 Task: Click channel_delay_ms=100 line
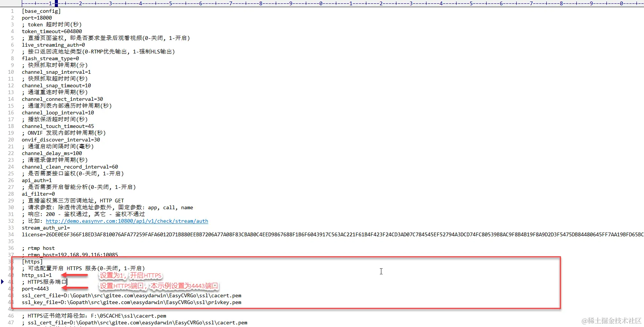point(52,154)
